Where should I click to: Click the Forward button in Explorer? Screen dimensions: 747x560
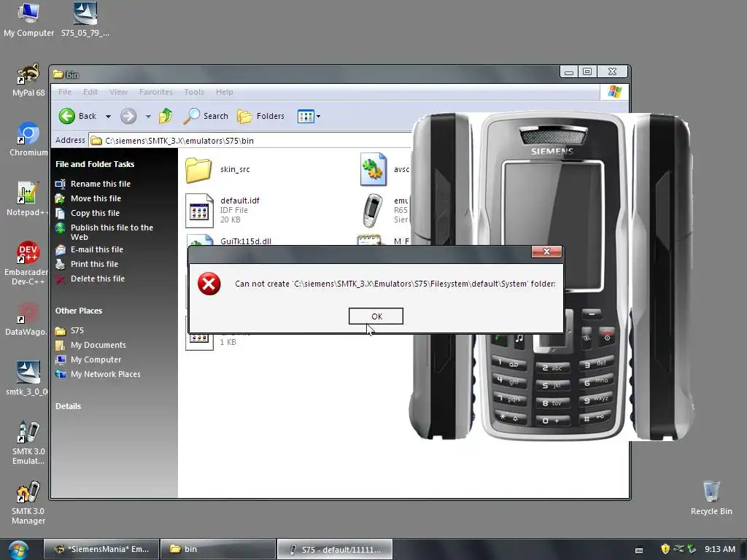point(128,116)
